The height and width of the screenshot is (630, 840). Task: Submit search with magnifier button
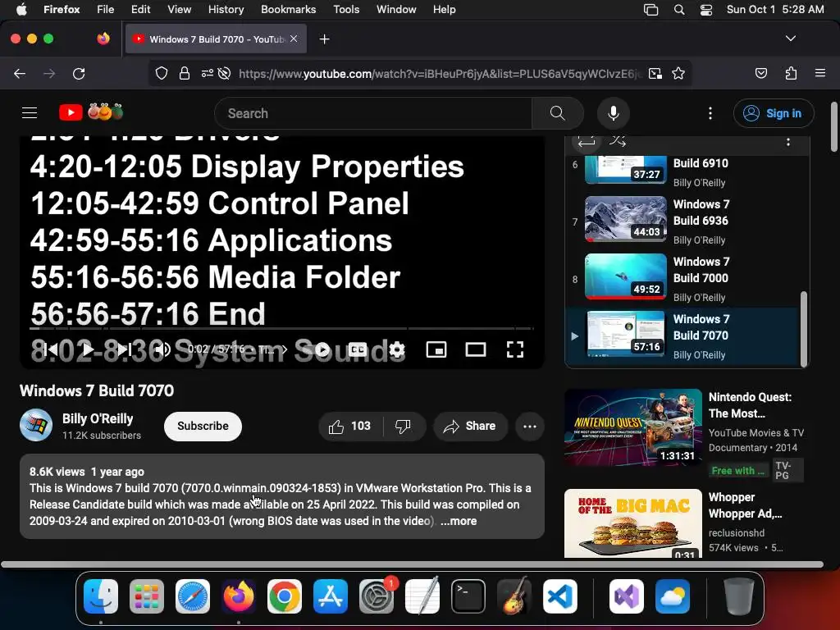click(x=558, y=113)
